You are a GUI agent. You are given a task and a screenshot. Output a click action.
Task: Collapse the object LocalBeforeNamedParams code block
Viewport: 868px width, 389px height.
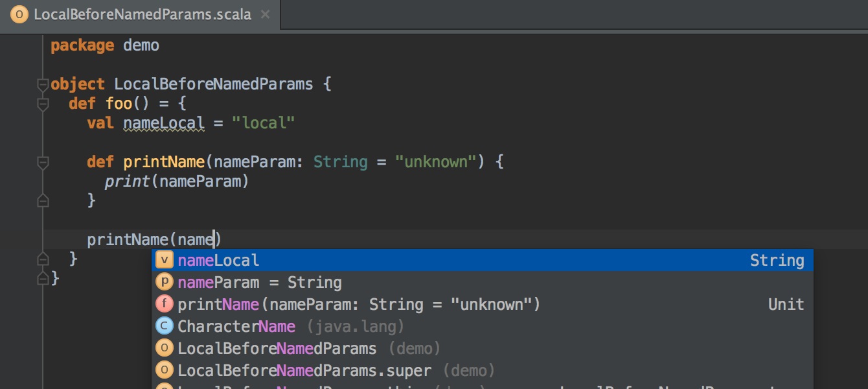[43, 84]
